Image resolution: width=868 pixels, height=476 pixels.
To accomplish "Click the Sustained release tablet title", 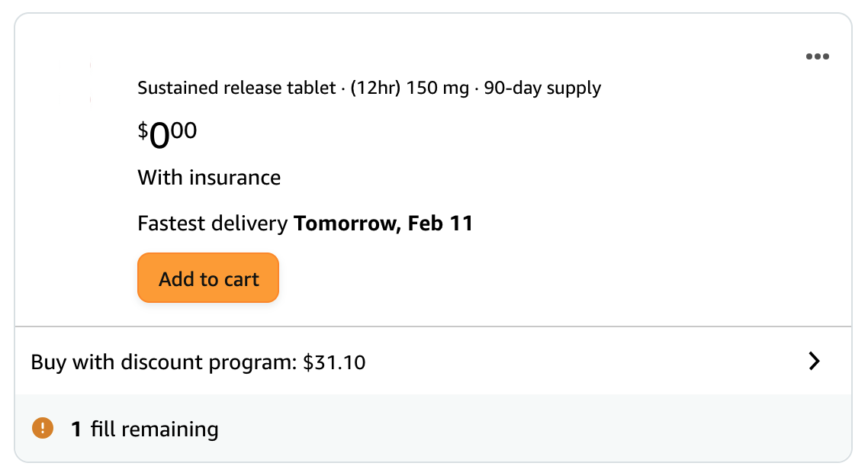I will click(236, 88).
